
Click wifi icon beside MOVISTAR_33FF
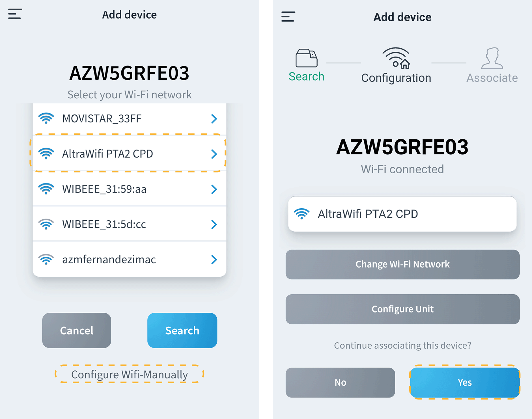click(x=46, y=118)
